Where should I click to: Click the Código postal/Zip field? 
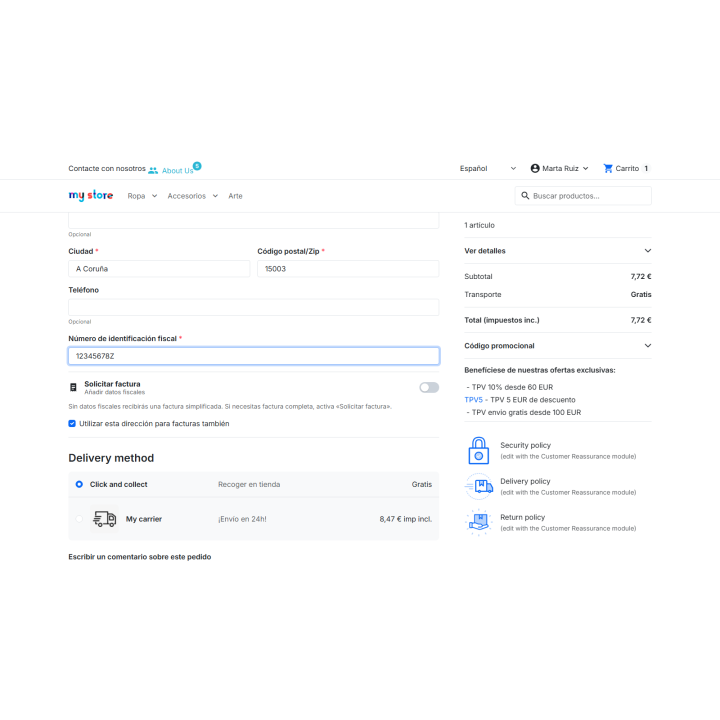coord(348,269)
